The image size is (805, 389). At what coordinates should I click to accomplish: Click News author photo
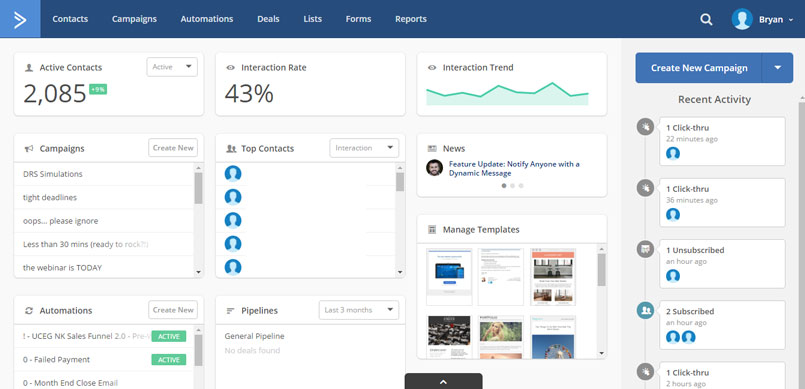tap(434, 168)
